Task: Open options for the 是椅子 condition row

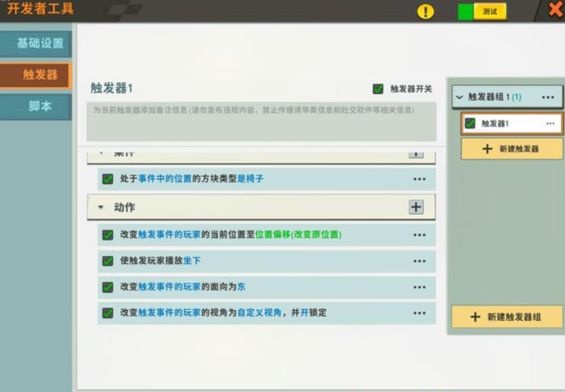Action: pyautogui.click(x=419, y=179)
